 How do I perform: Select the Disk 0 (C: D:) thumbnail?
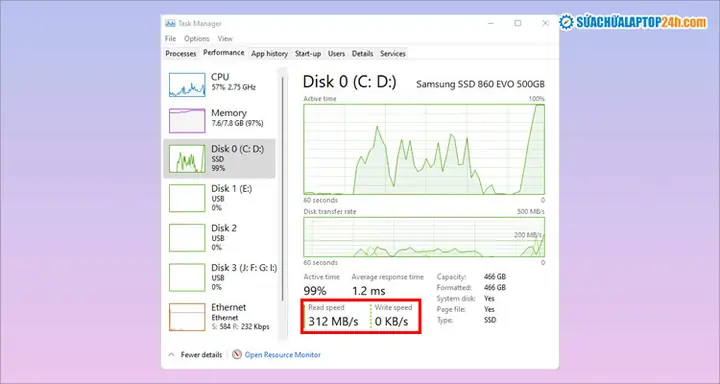187,159
